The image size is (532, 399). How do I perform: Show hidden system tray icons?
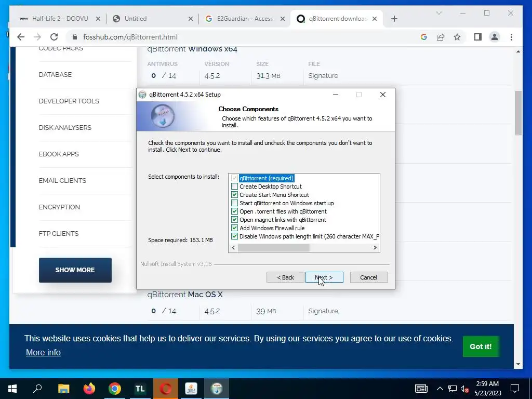[x=440, y=389]
